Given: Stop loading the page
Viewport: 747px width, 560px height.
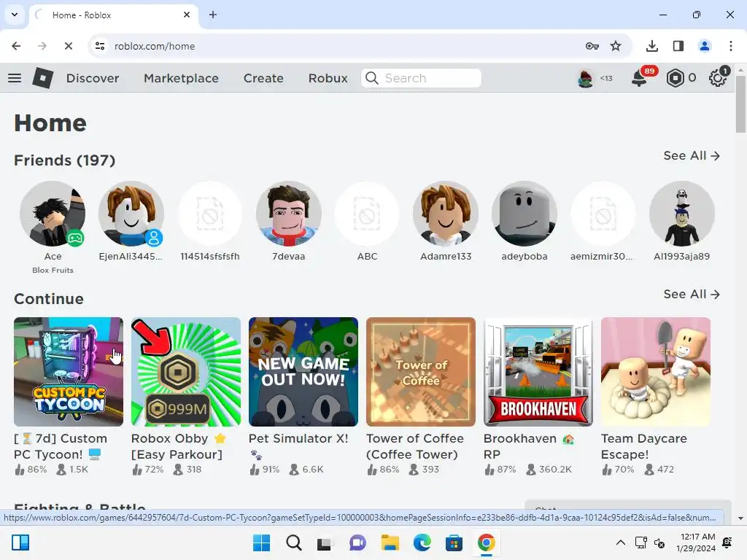Looking at the screenshot, I should point(68,46).
